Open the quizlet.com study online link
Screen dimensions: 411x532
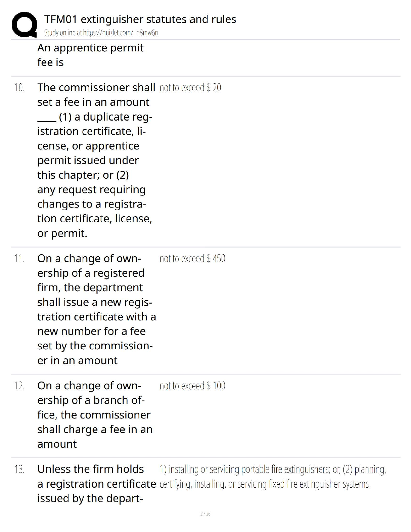coord(101,33)
